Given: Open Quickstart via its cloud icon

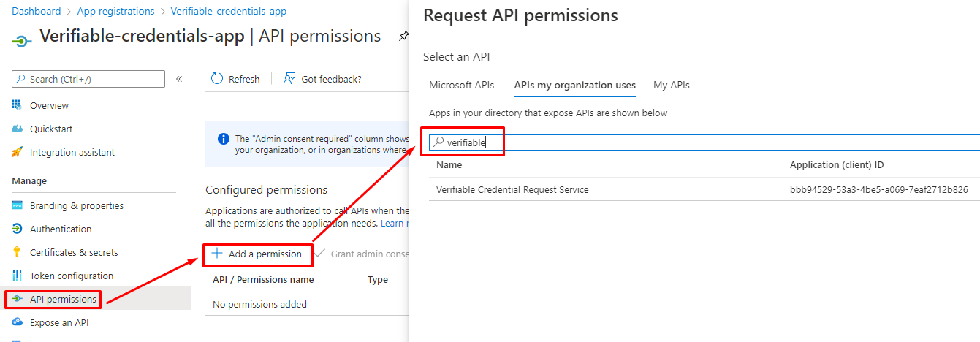Looking at the screenshot, I should point(18,129).
